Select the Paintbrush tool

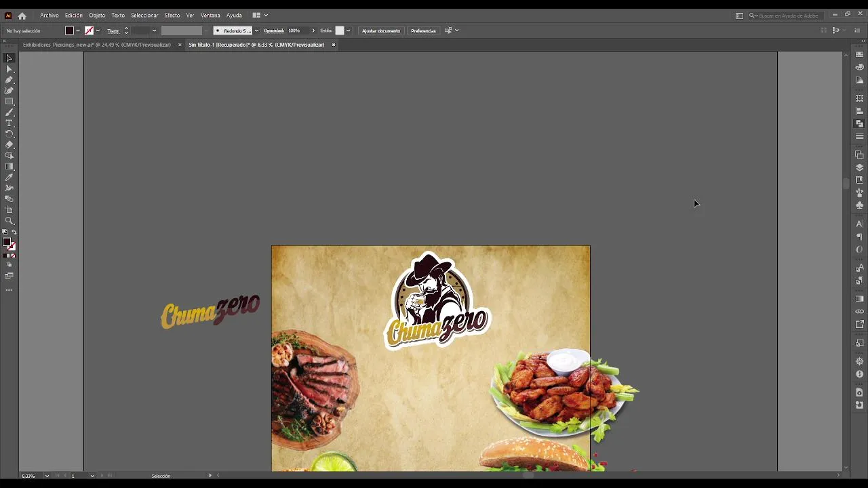pos(9,113)
